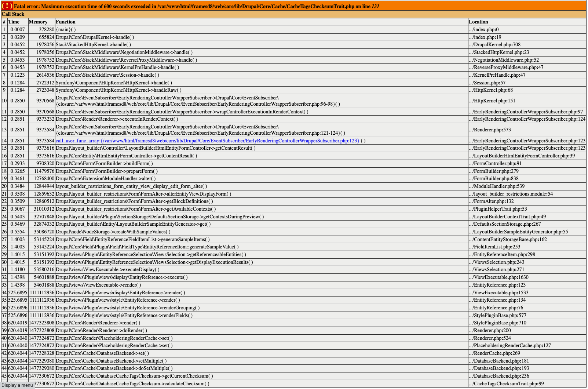Click the '.../DrupalKernel.php:708' location cell
This screenshot has height=389, width=588.
coord(527,45)
